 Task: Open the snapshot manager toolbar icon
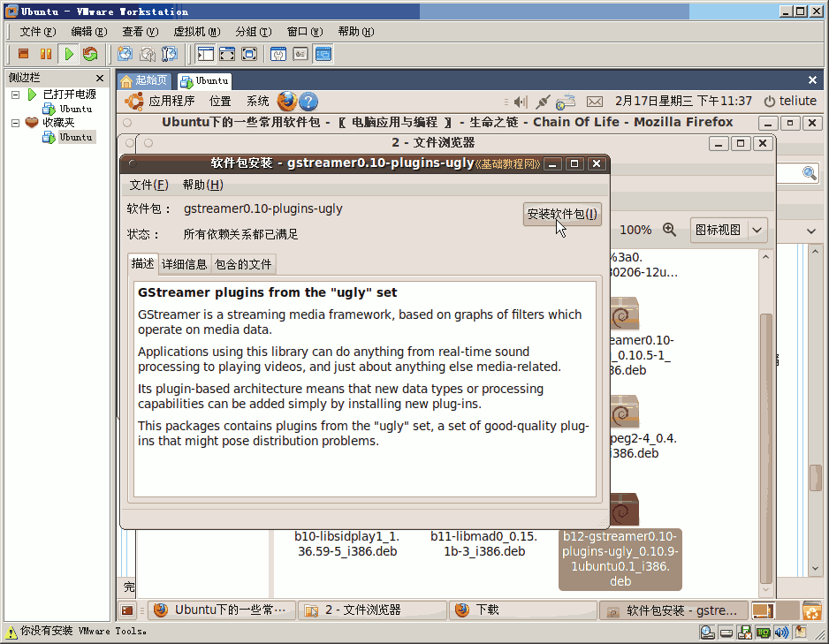pos(170,54)
